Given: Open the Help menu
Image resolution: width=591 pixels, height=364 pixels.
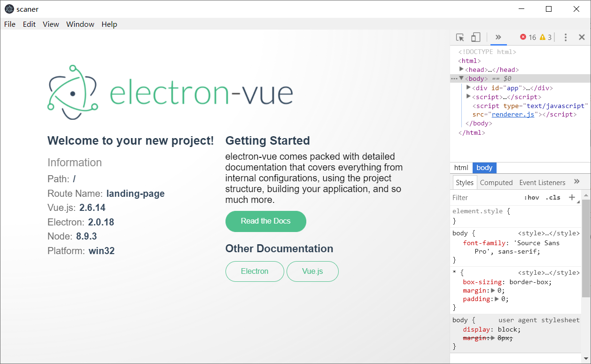Looking at the screenshot, I should (x=109, y=24).
